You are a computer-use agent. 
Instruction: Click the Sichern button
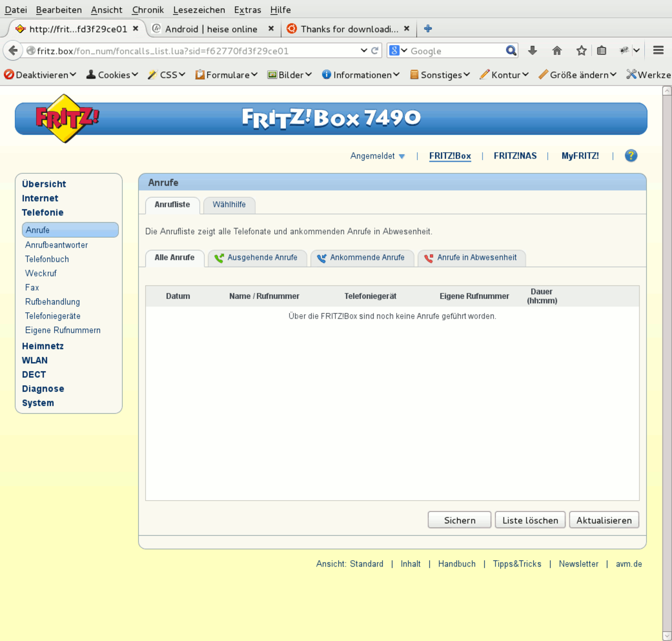coord(459,520)
